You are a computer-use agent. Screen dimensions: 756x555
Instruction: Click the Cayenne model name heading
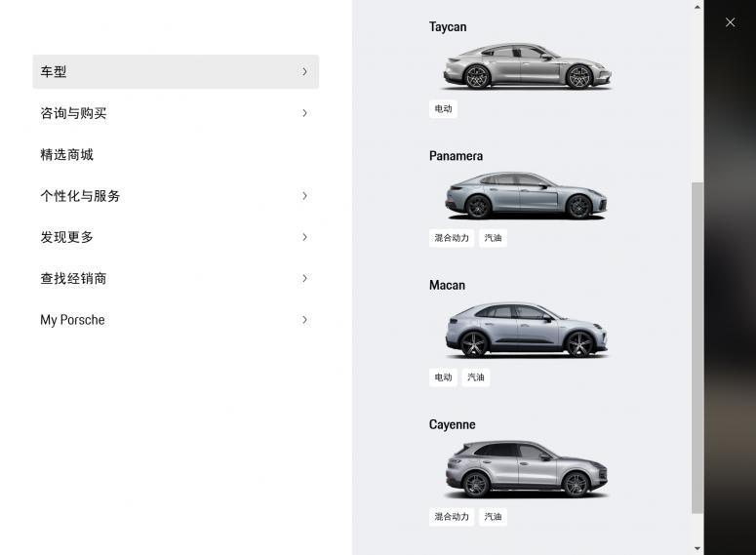click(x=453, y=425)
